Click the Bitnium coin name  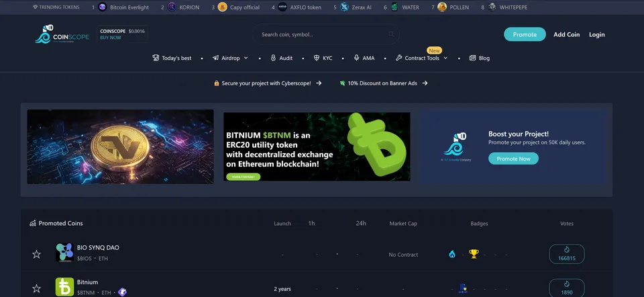click(87, 282)
